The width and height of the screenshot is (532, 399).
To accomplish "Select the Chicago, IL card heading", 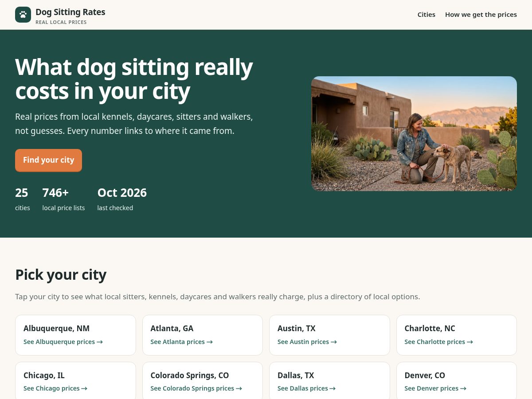I will click(x=44, y=376).
